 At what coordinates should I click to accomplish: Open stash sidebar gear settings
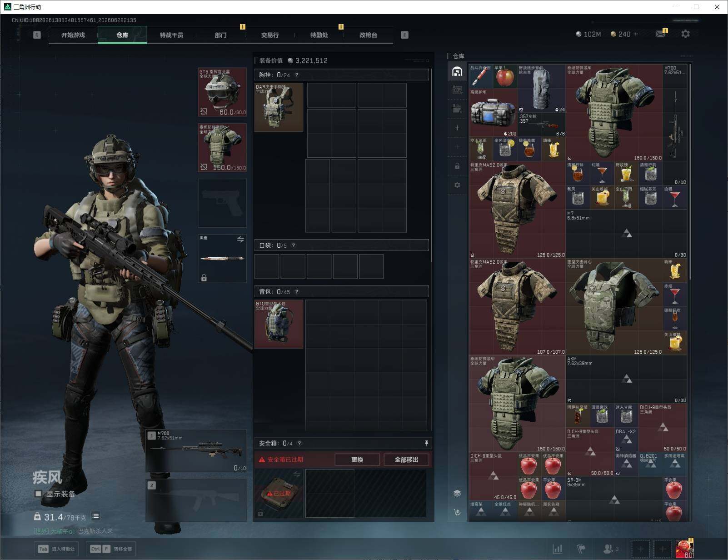457,185
